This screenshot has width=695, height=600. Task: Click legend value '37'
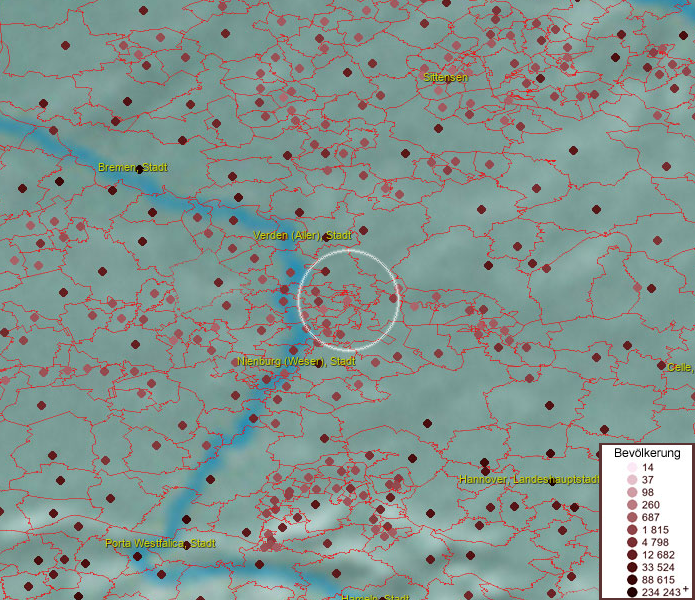click(x=647, y=479)
